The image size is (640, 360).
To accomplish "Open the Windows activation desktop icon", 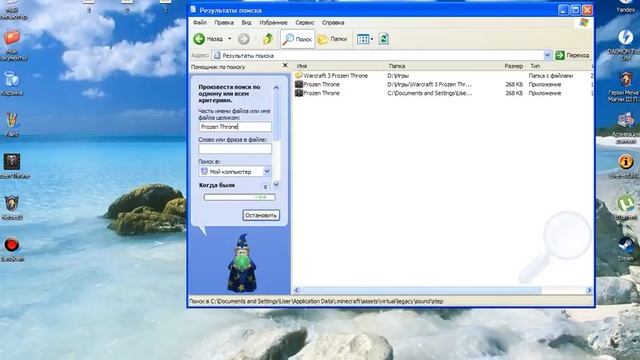I will click(626, 128).
